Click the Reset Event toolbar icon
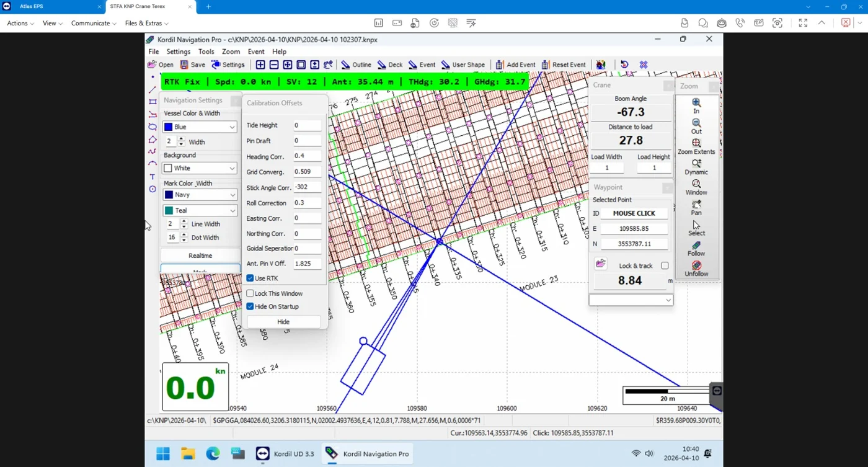868x467 pixels. [x=545, y=64]
